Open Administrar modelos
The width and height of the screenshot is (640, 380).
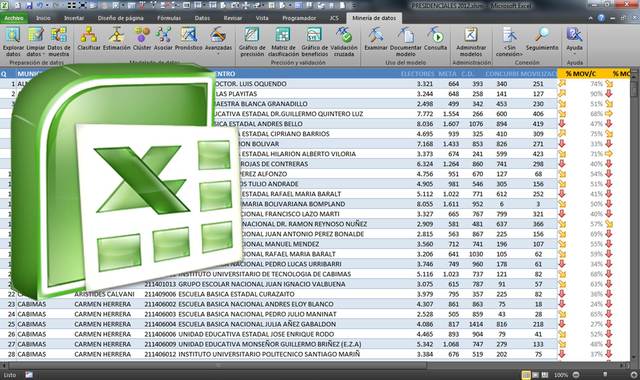[x=471, y=42]
